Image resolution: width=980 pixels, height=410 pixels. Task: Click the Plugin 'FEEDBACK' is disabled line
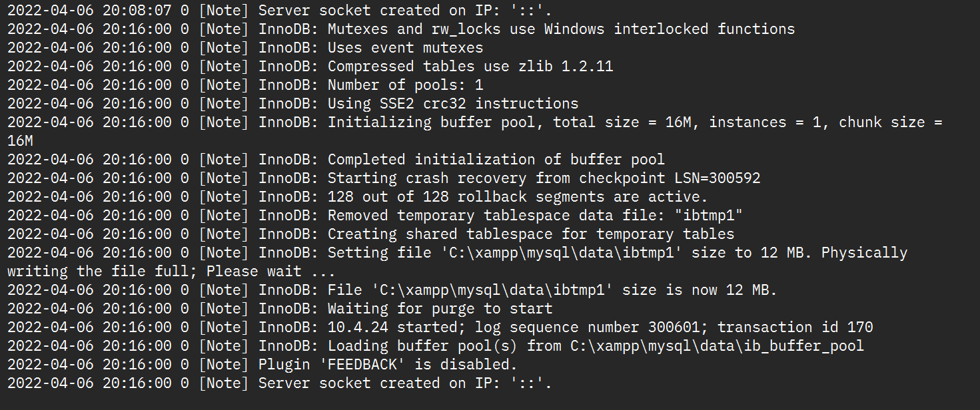click(x=262, y=365)
